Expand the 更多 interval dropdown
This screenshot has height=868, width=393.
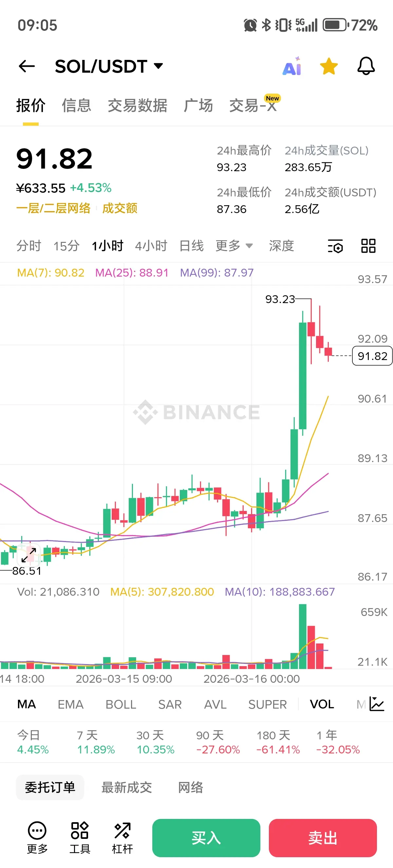pos(234,246)
